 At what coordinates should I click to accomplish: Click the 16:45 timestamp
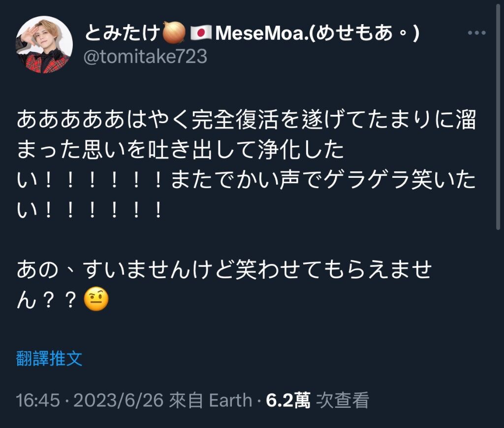click(x=38, y=401)
